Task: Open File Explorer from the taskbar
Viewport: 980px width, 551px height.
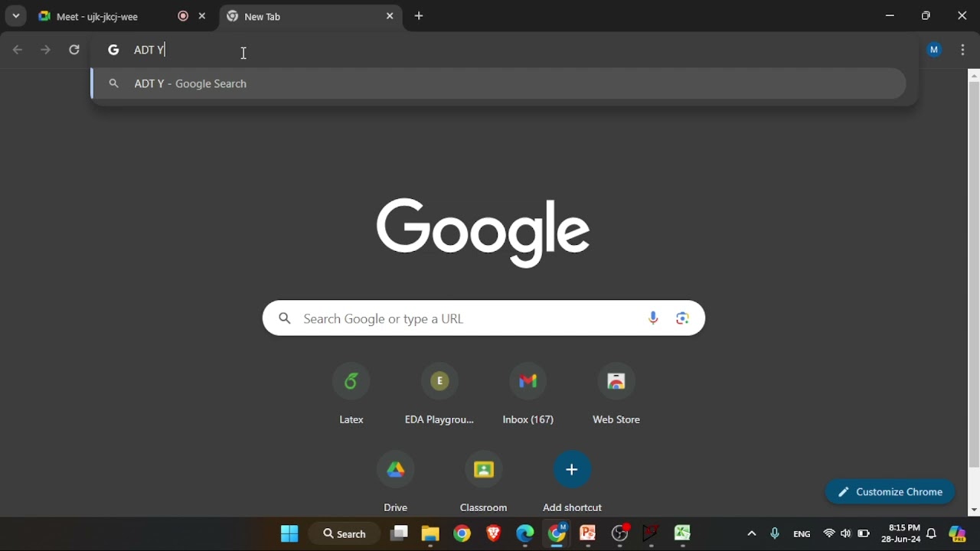Action: click(x=430, y=534)
